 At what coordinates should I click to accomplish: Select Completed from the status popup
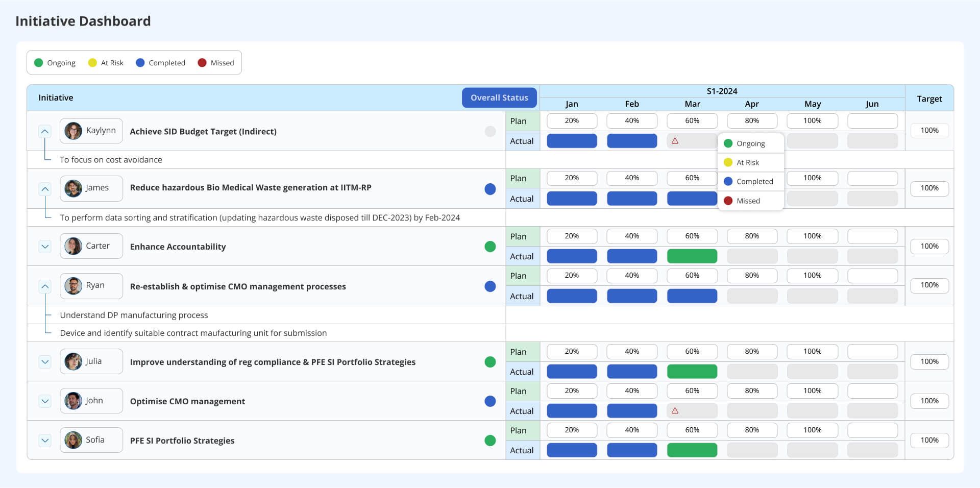[x=751, y=181]
